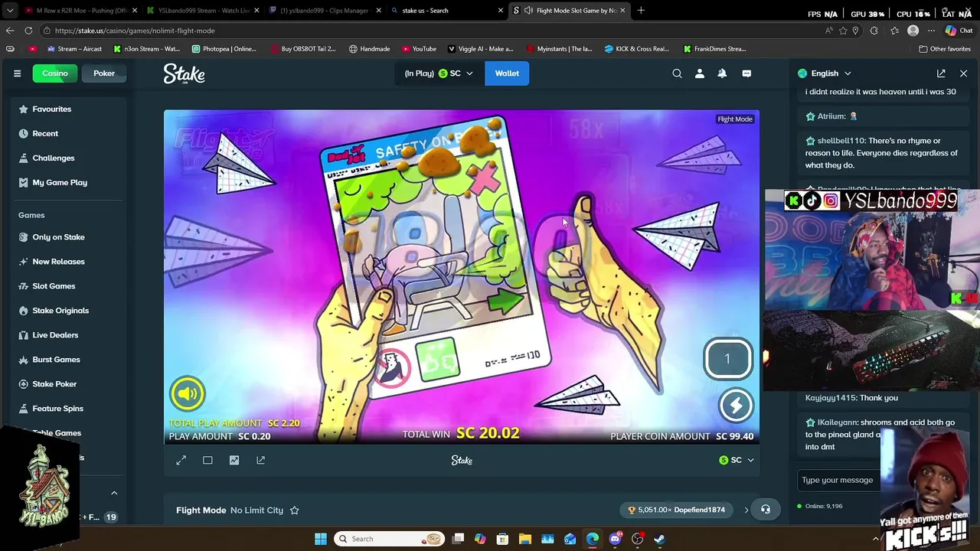Switch to YSLbando999 Stream tab

(201, 11)
